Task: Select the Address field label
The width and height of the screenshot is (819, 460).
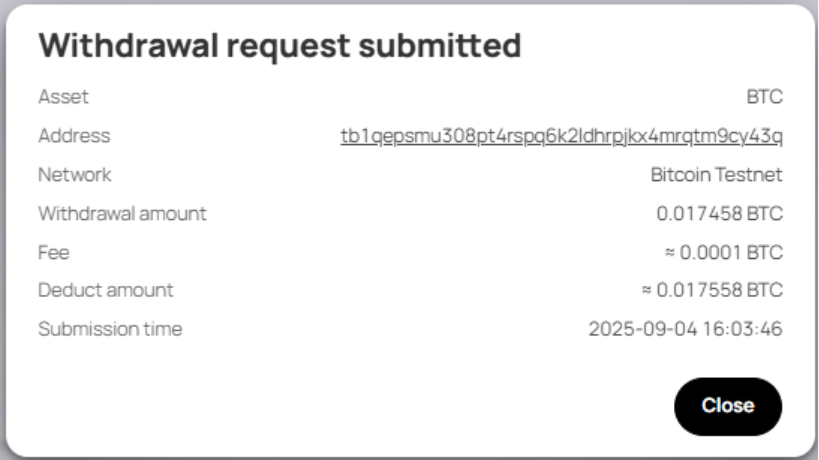Action: (x=74, y=136)
